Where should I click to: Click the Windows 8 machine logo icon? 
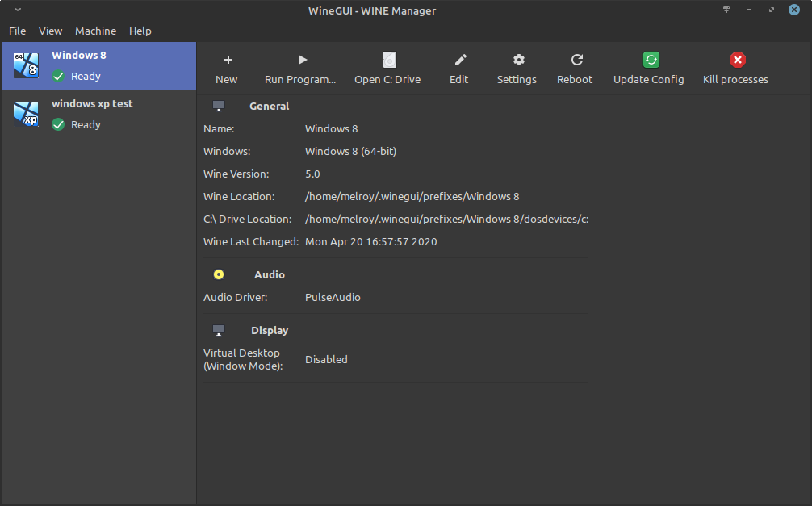(x=26, y=65)
